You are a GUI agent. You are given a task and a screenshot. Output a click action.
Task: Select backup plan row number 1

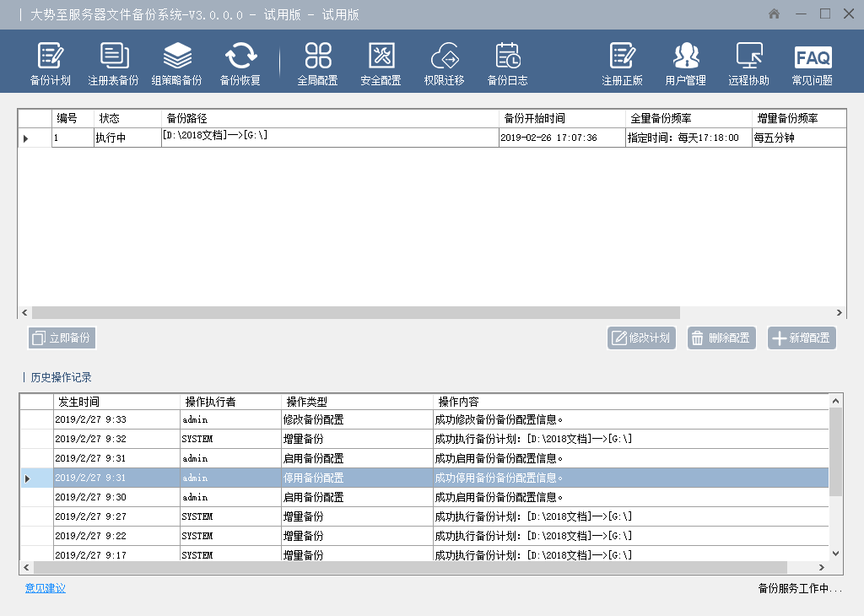pos(253,138)
